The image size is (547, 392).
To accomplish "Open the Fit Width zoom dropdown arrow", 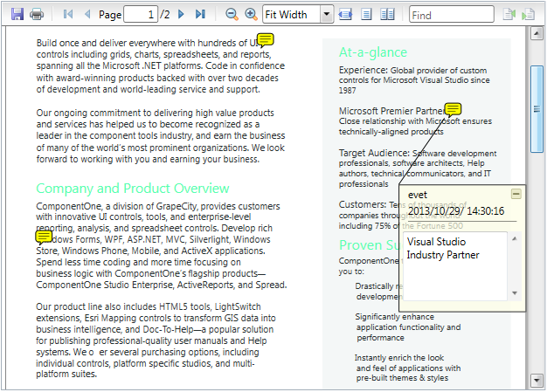I will 327,14.
